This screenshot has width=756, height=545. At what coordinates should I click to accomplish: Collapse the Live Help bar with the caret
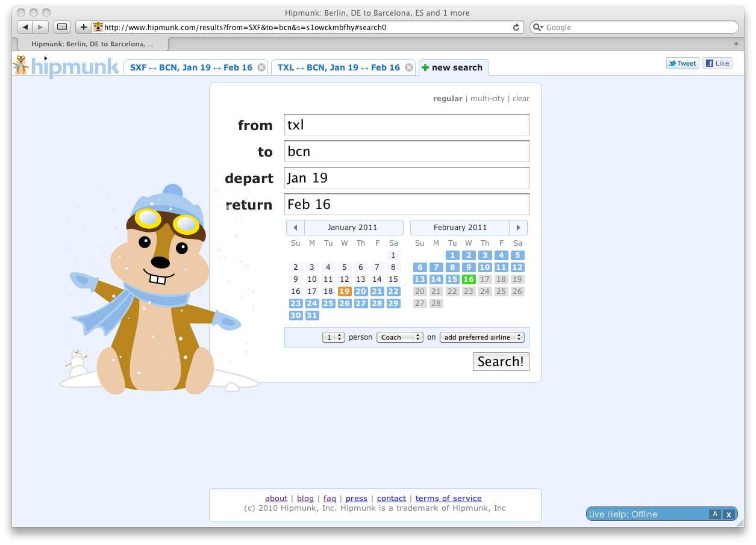(715, 514)
